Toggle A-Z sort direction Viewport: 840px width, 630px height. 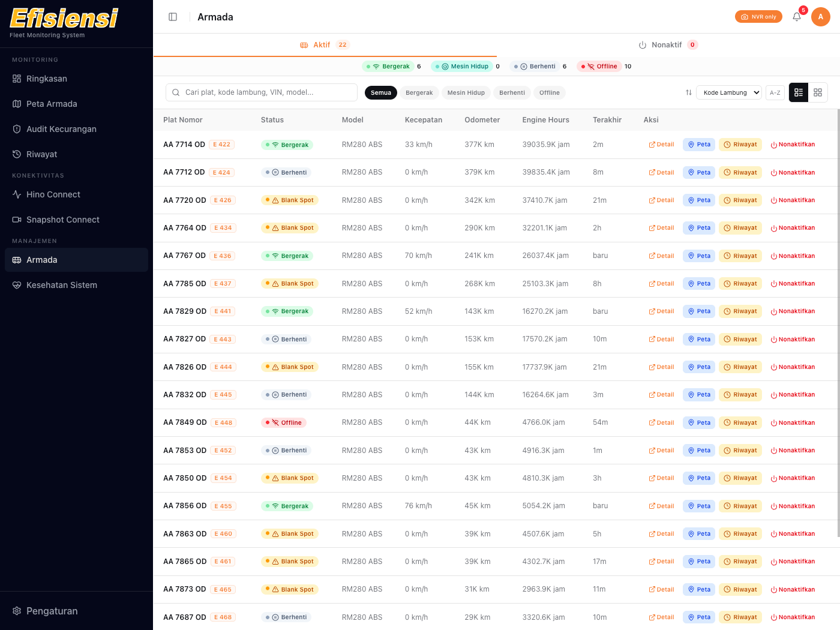tap(775, 92)
